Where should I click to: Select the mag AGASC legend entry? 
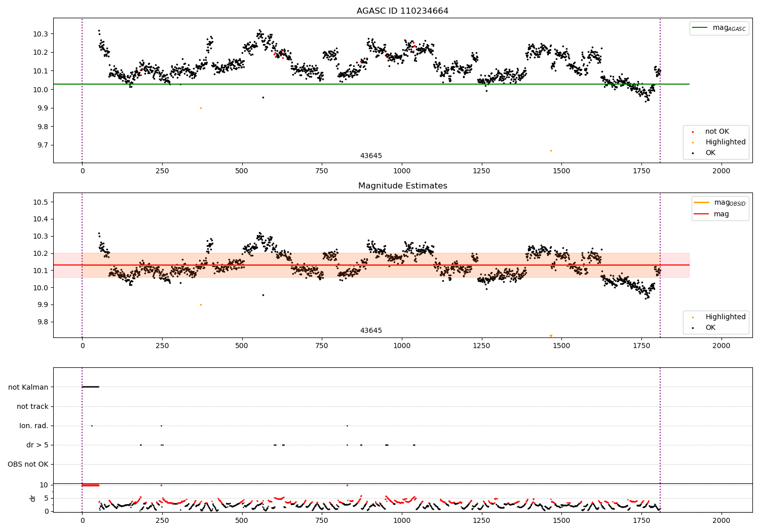pos(719,28)
